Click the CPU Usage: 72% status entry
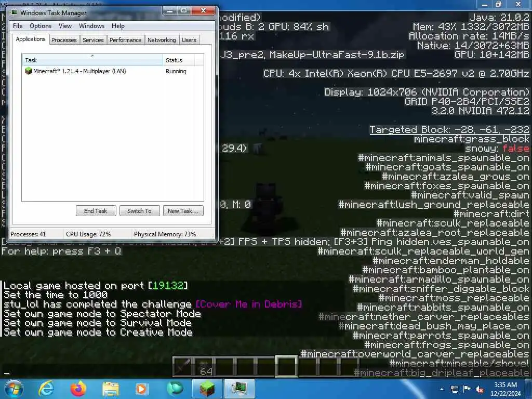This screenshot has height=399, width=532. (88, 234)
